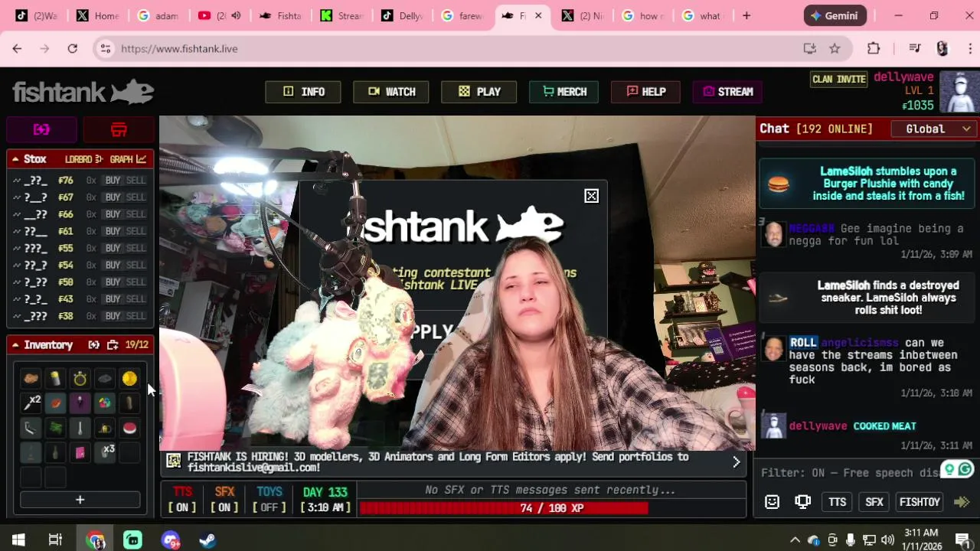This screenshot has width=980, height=551.
Task: Advance the news ticker with arrow
Action: pyautogui.click(x=736, y=462)
